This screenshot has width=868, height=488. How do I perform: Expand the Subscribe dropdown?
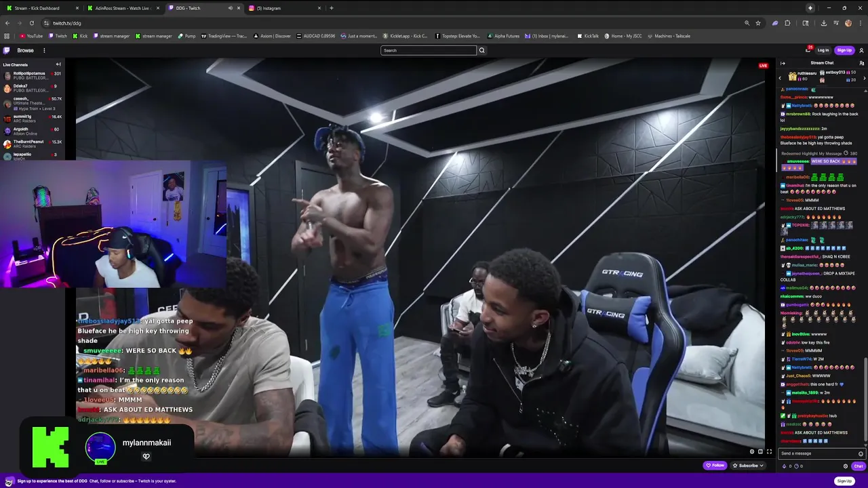(749, 466)
